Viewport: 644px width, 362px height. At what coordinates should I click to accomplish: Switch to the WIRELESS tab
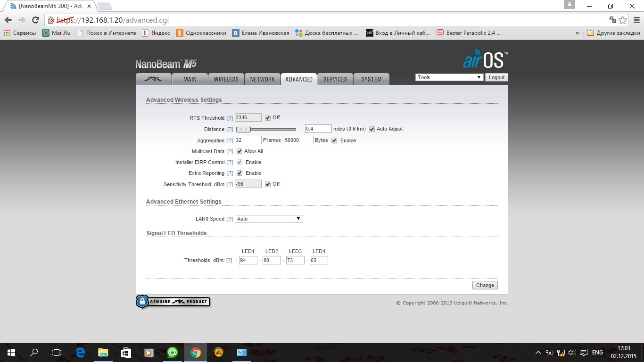pos(226,79)
